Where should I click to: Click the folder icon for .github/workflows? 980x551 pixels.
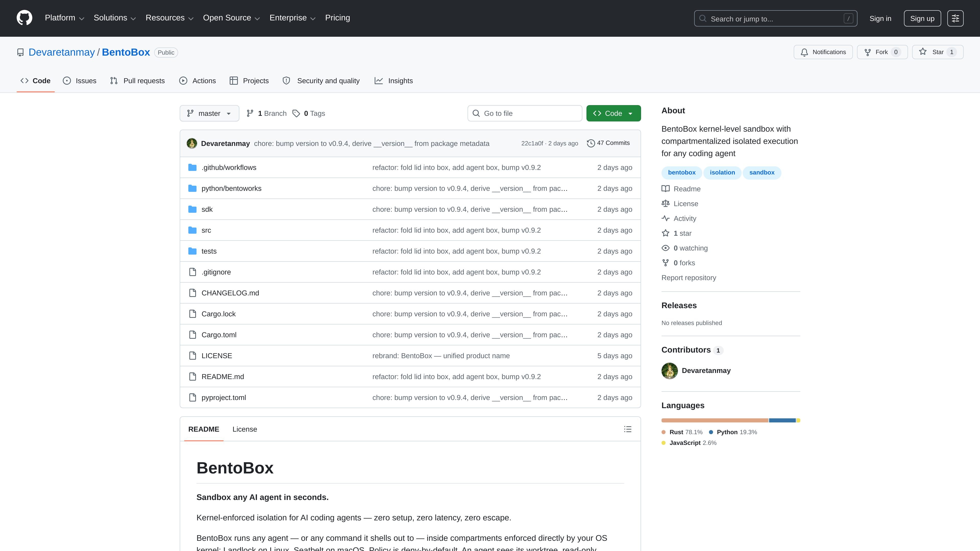click(x=192, y=167)
